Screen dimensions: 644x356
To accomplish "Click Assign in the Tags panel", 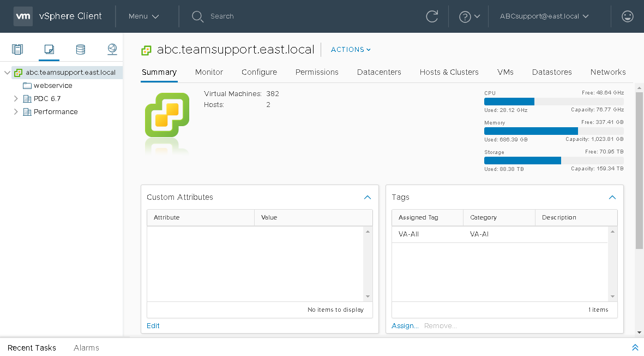I will click(404, 325).
